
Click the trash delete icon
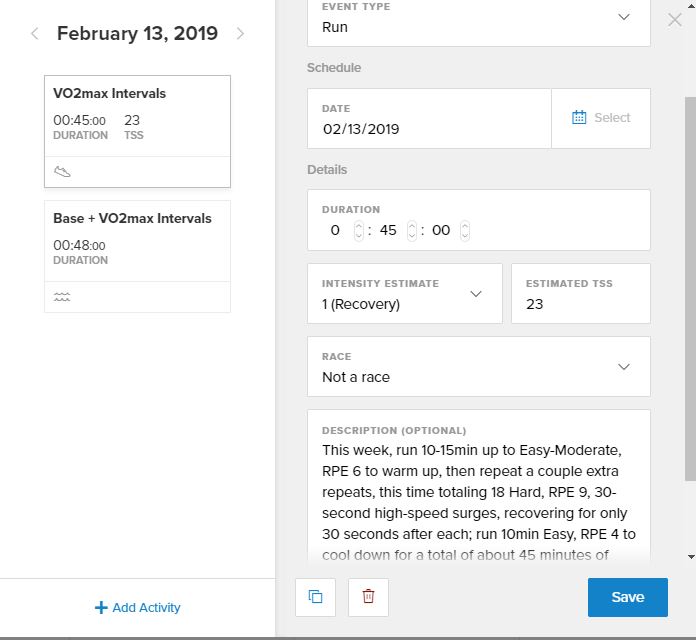click(x=368, y=597)
